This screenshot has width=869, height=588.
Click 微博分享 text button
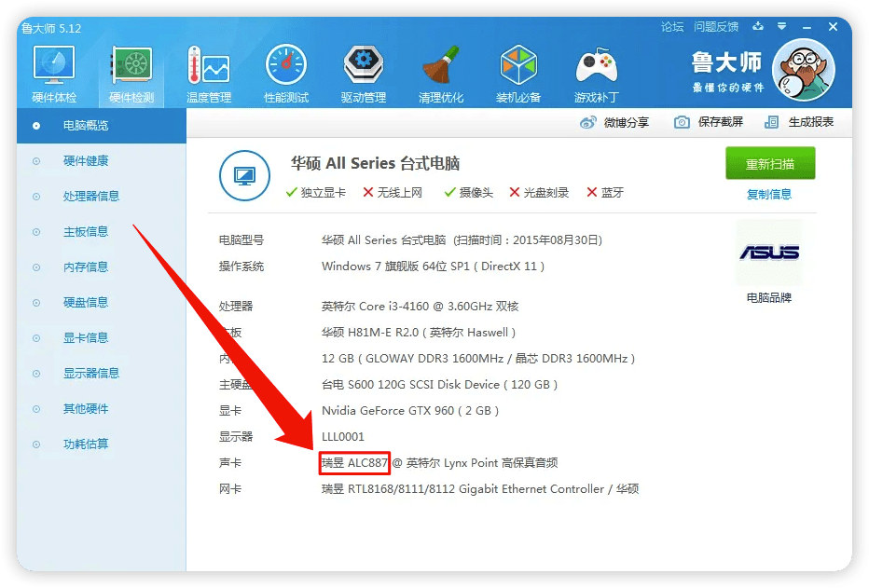(627, 122)
